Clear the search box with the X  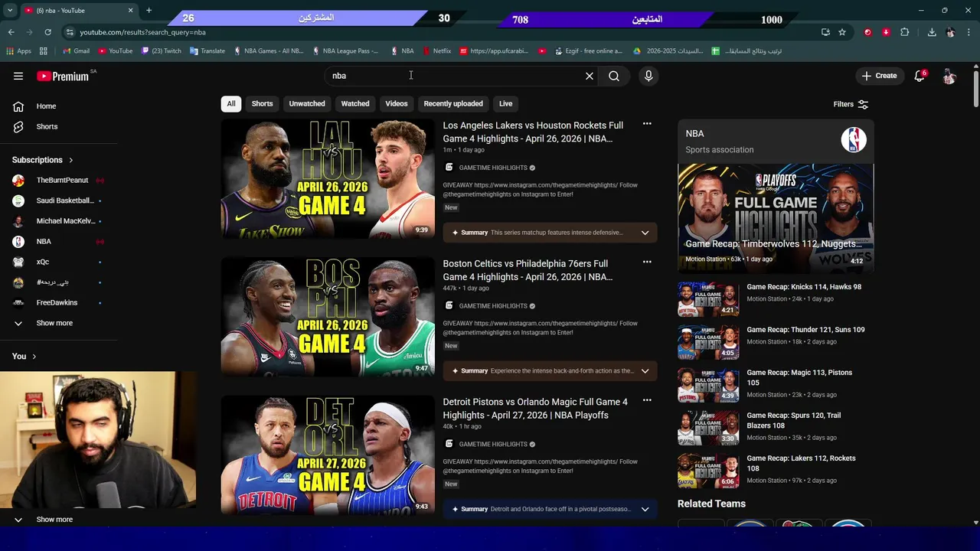coord(590,76)
